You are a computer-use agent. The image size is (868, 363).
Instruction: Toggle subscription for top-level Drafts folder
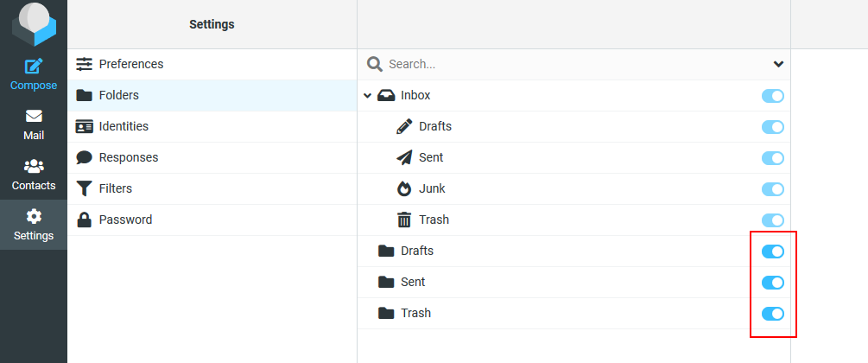tap(773, 252)
